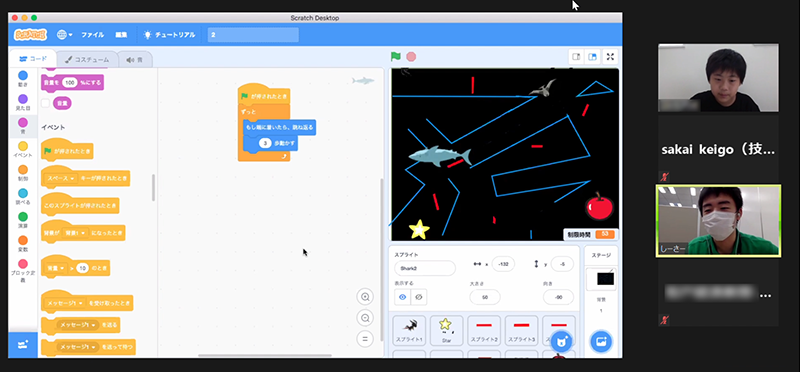Expand the スペース key dropdown in event block
This screenshot has height=372, width=800.
61,179
